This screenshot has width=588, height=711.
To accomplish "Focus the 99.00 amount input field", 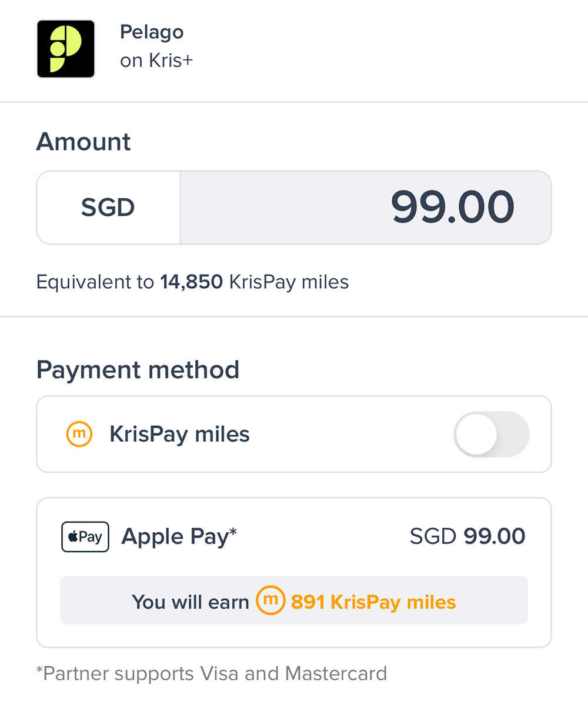I will (365, 208).
